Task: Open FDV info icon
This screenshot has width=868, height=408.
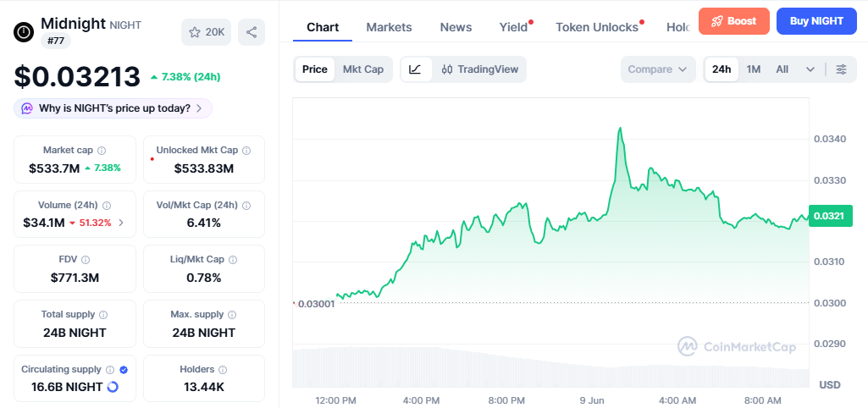Action: [86, 260]
